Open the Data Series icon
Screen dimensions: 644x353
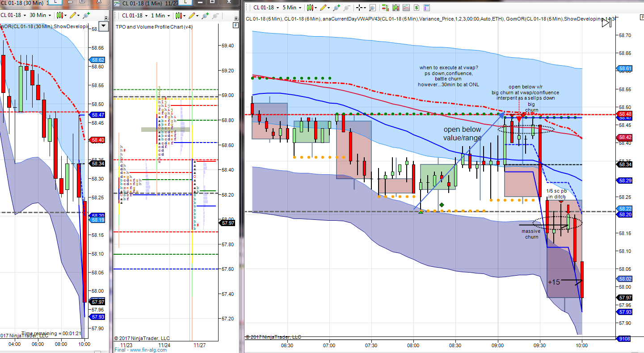click(x=395, y=8)
